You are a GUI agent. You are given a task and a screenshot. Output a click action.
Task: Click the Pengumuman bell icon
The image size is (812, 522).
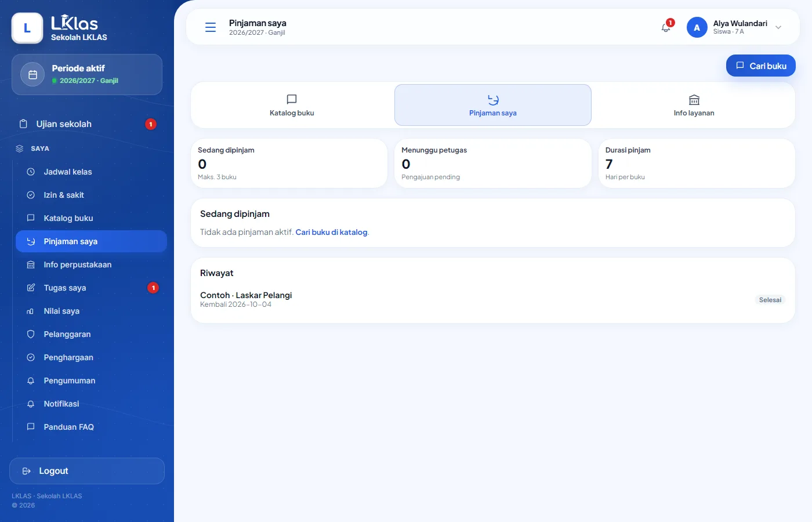point(31,380)
